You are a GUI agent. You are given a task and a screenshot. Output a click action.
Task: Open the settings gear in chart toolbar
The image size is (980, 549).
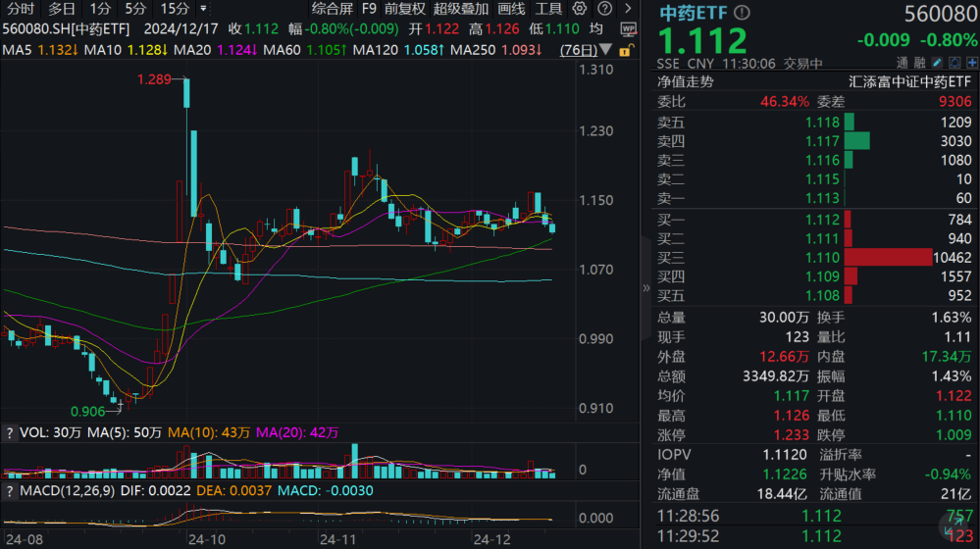[580, 9]
